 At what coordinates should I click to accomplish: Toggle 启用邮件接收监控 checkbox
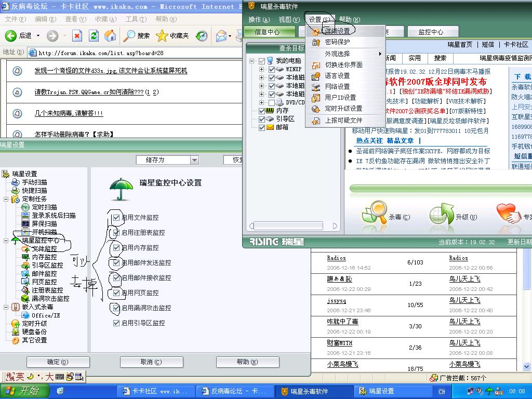(116, 278)
